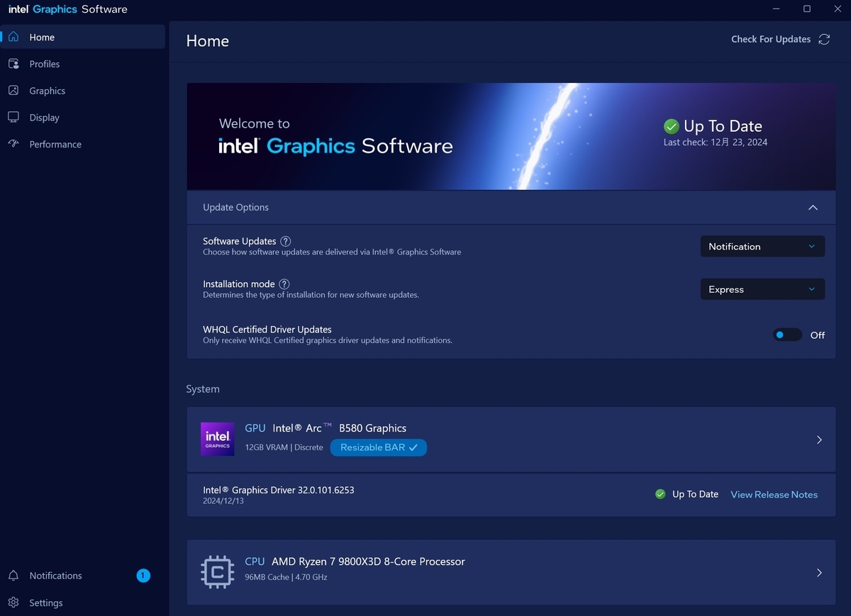Click the 96MB Cache | 4.70 GHz text
The height and width of the screenshot is (616, 851).
286,577
